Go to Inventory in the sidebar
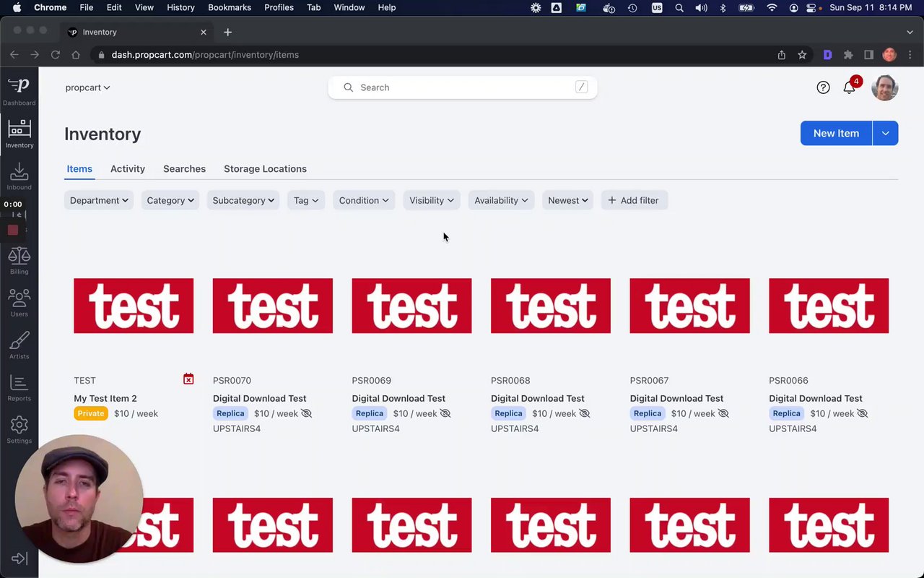This screenshot has width=924, height=578. (x=19, y=134)
